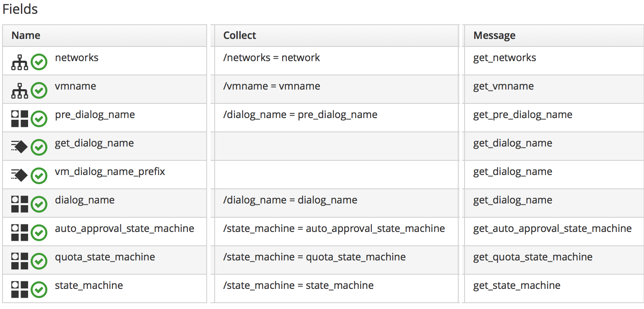Image resolution: width=644 pixels, height=309 pixels.
Task: Click the /networks = network collect value
Action: point(272,58)
